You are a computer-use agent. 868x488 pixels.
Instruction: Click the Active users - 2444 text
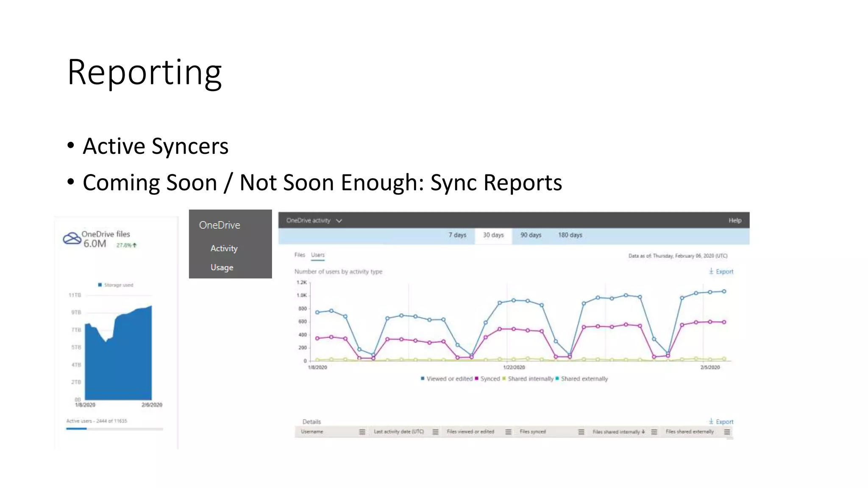tap(97, 421)
